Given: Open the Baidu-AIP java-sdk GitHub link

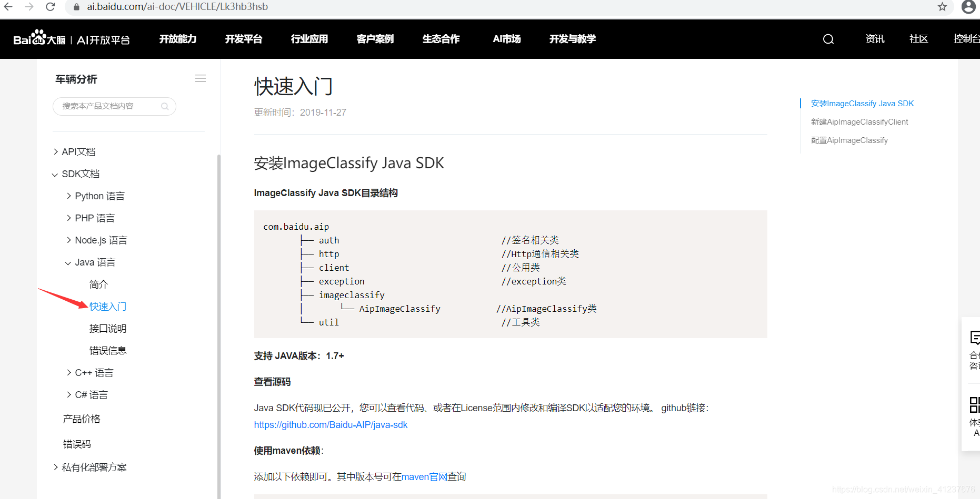Looking at the screenshot, I should (x=331, y=425).
